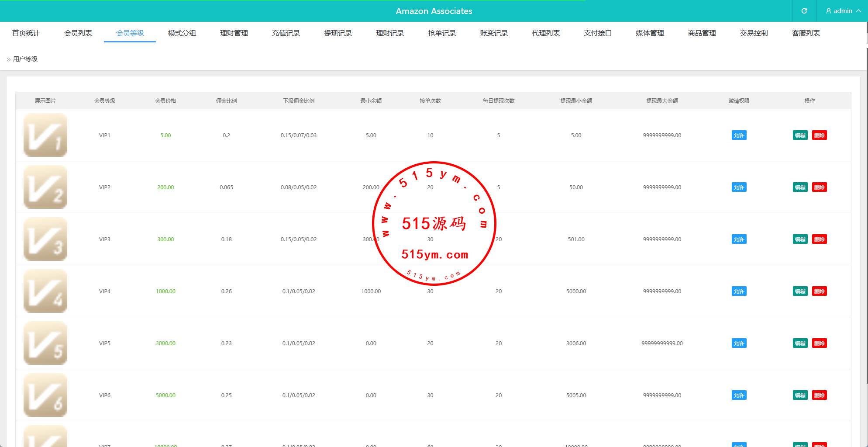Toggle invite permission for VIP5
Image resolution: width=868 pixels, height=447 pixels.
coord(739,343)
